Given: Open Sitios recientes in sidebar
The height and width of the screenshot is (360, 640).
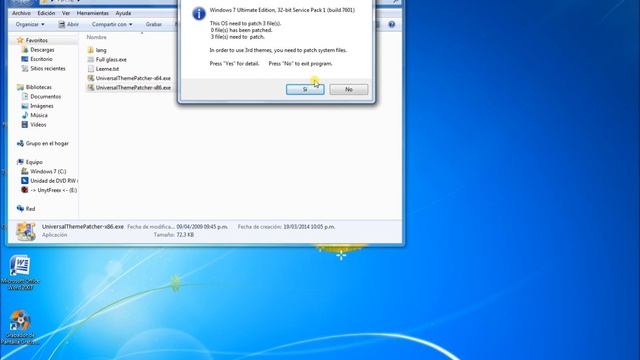Looking at the screenshot, I should pyautogui.click(x=48, y=69).
